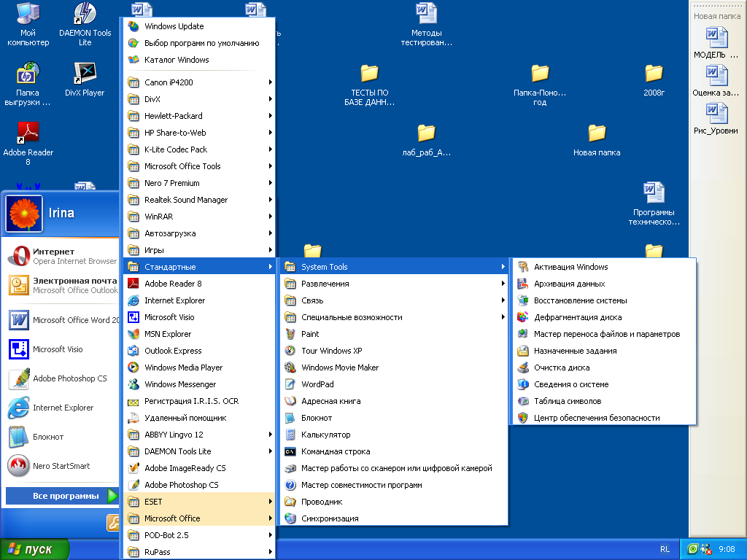Open Microsoft Office Word from pinned list
This screenshot has width=747, height=560.
click(x=63, y=320)
